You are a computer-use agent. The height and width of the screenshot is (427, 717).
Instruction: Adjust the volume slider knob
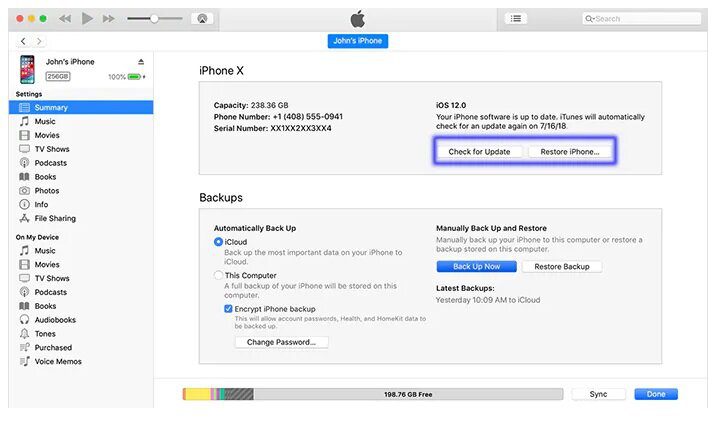point(154,19)
